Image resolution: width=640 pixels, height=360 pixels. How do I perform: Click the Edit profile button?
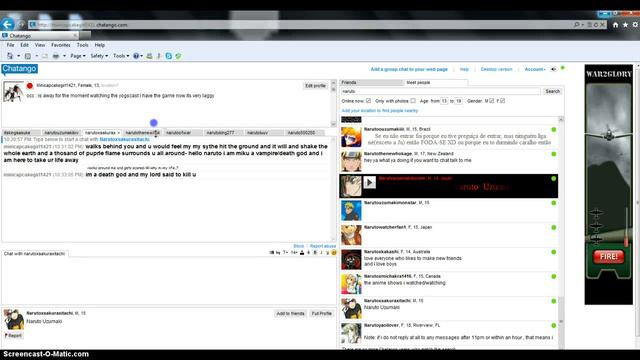click(316, 86)
